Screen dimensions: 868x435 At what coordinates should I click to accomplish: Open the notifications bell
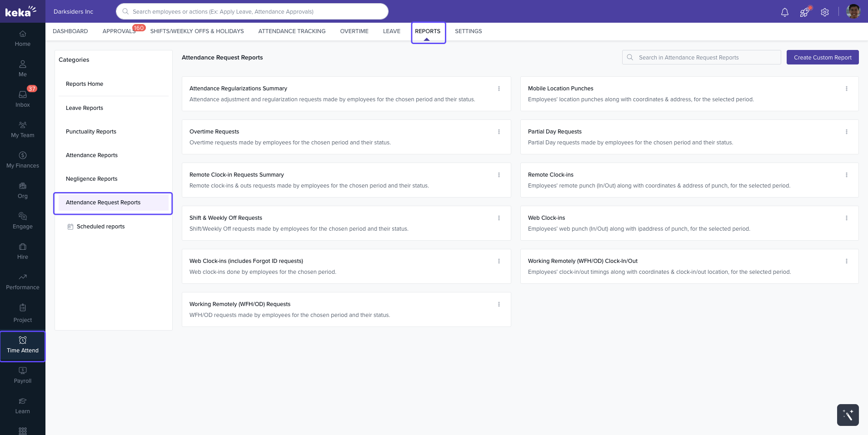(784, 12)
